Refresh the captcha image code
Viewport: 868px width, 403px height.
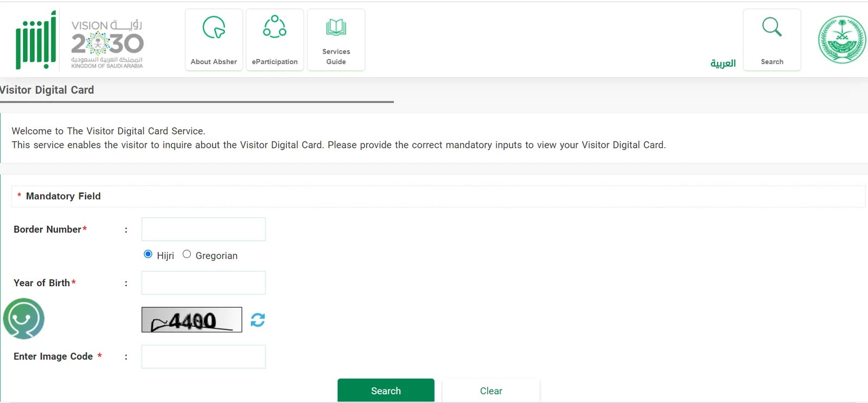[258, 320]
